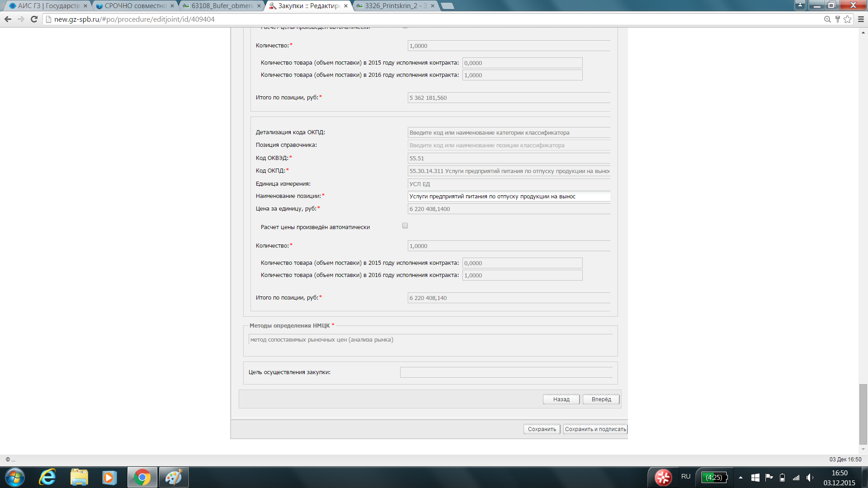
Task: Close the 'Закупки :: Редактир' tab
Action: 346,6
